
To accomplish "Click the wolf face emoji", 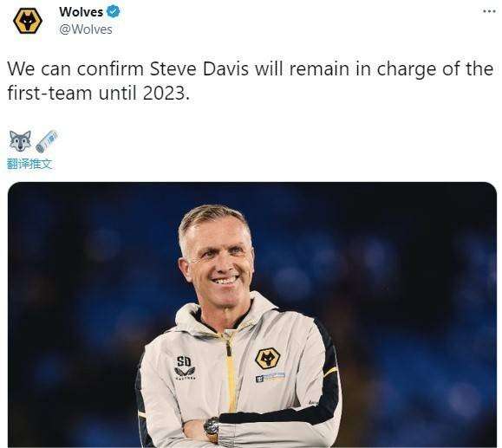I will click(x=20, y=140).
